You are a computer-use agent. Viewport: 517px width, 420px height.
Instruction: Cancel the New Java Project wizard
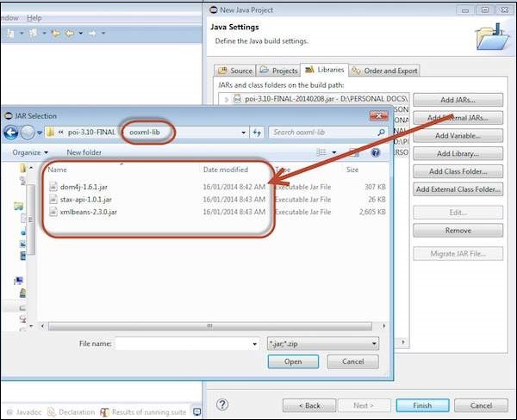pos(481,405)
